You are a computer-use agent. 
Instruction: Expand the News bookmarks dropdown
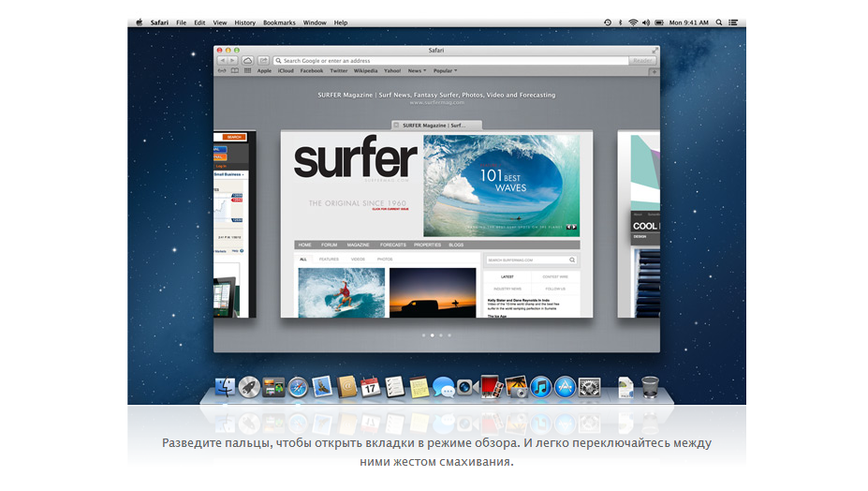tap(417, 71)
